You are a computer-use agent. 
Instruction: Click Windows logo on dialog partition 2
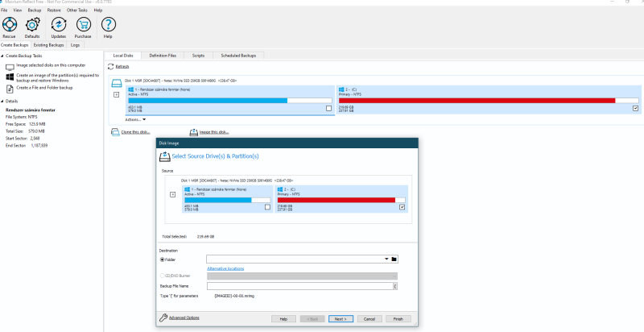280,189
